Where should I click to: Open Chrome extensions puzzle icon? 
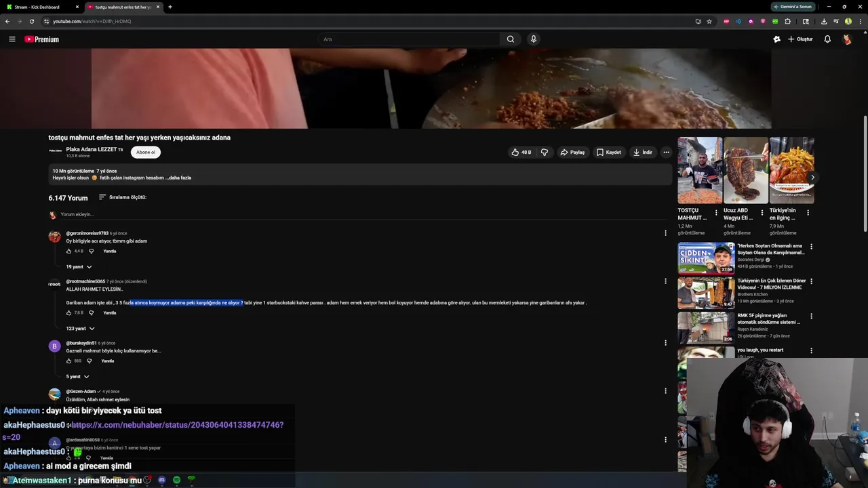pyautogui.click(x=787, y=21)
